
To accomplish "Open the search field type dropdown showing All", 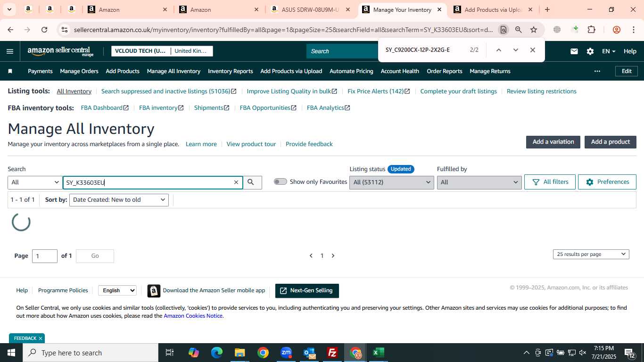I will [35, 182].
